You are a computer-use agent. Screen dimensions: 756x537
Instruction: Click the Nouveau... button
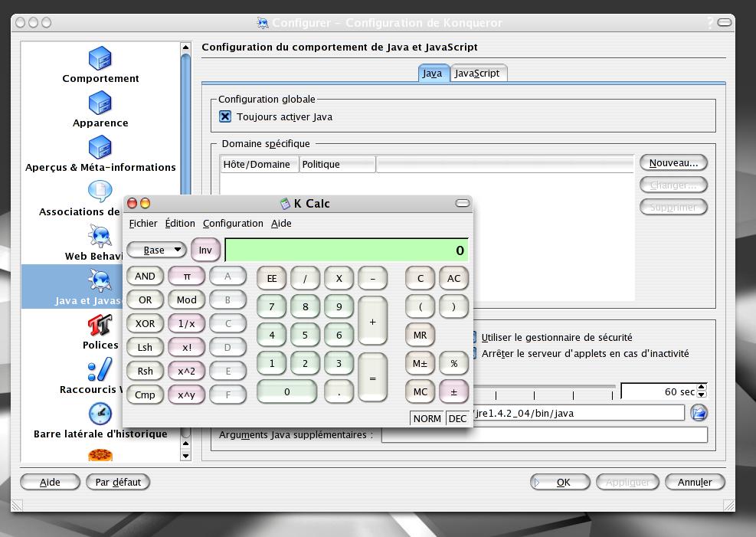(x=673, y=163)
